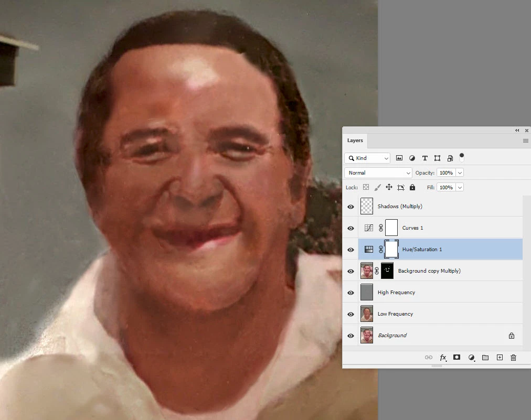Click the Lock all padlock icon
Viewport: 531px width, 420px height.
[x=412, y=187]
